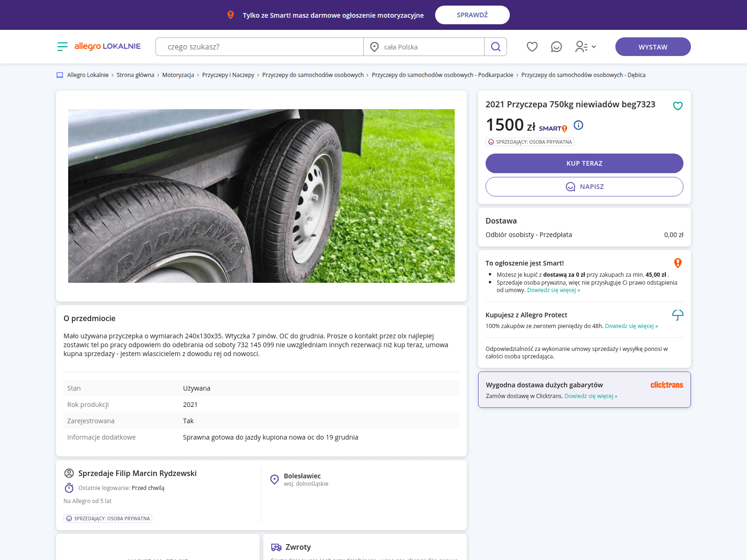Open Przyczepy i Naczepy breadcrumb
The image size is (747, 560).
[228, 75]
